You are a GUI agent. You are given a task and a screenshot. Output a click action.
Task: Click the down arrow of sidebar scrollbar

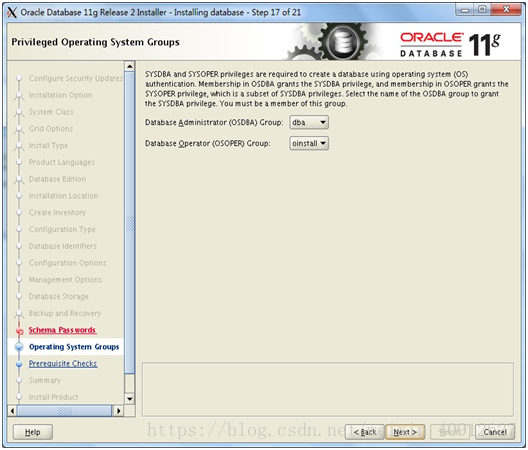point(130,399)
